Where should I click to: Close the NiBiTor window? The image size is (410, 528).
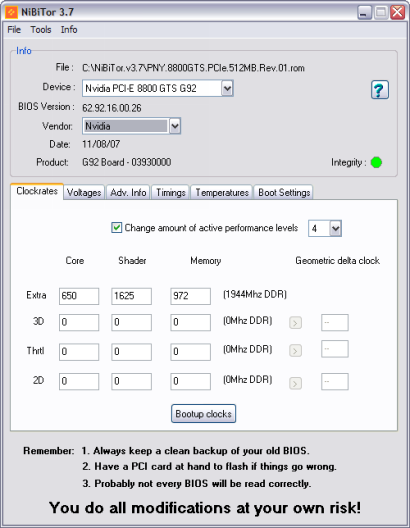[x=398, y=13]
